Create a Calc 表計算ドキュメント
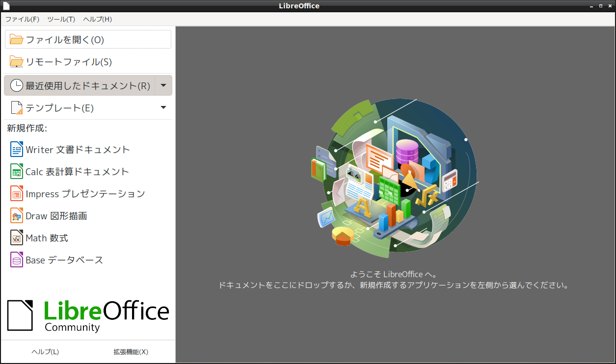Screen dimensions: 616x364 coord(88,172)
